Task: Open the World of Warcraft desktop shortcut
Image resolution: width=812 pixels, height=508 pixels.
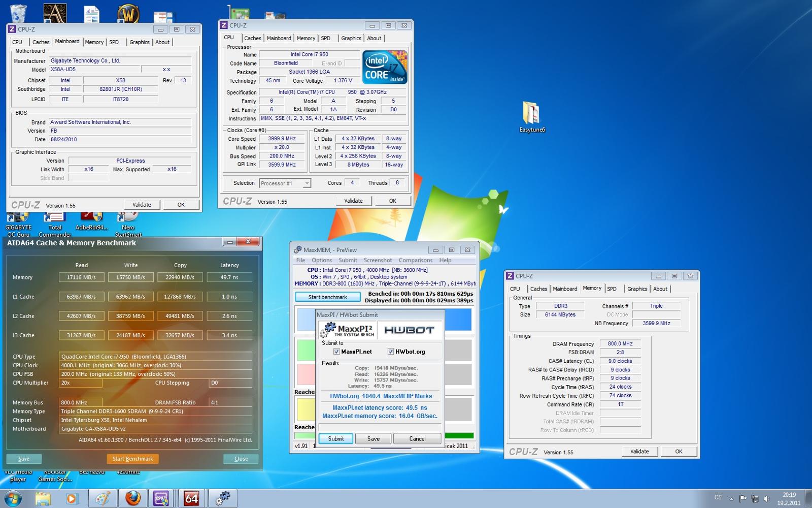Action: pyautogui.click(x=128, y=13)
